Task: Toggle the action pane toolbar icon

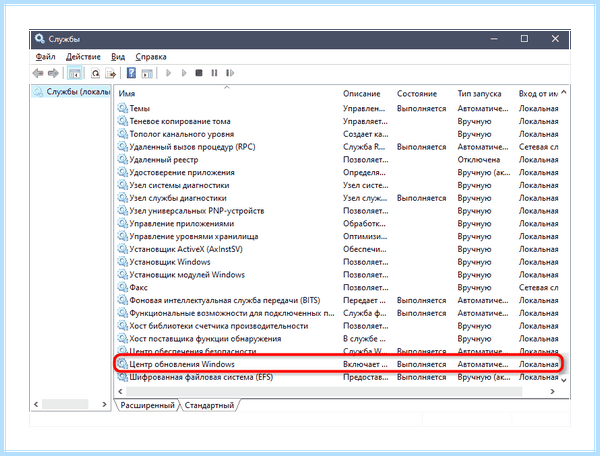Action: 147,73
